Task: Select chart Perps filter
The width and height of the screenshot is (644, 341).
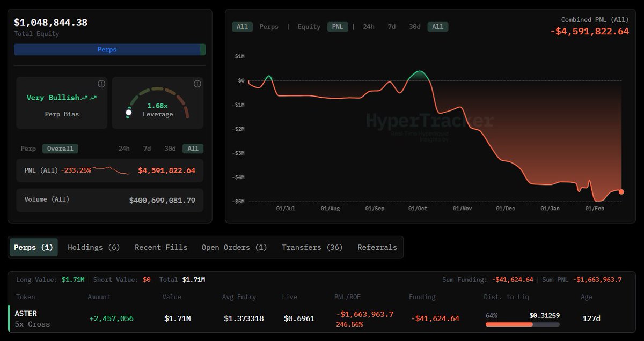Action: click(269, 26)
